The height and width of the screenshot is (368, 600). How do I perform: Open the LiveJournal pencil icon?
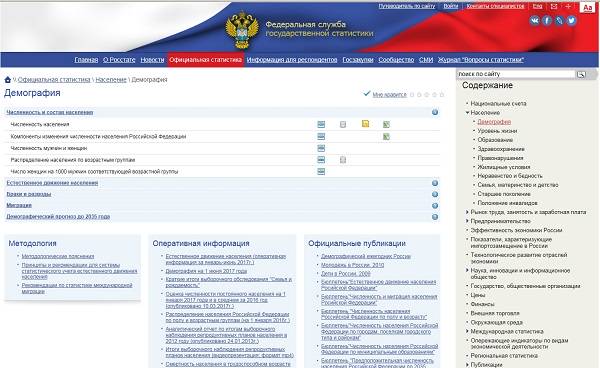[559, 21]
